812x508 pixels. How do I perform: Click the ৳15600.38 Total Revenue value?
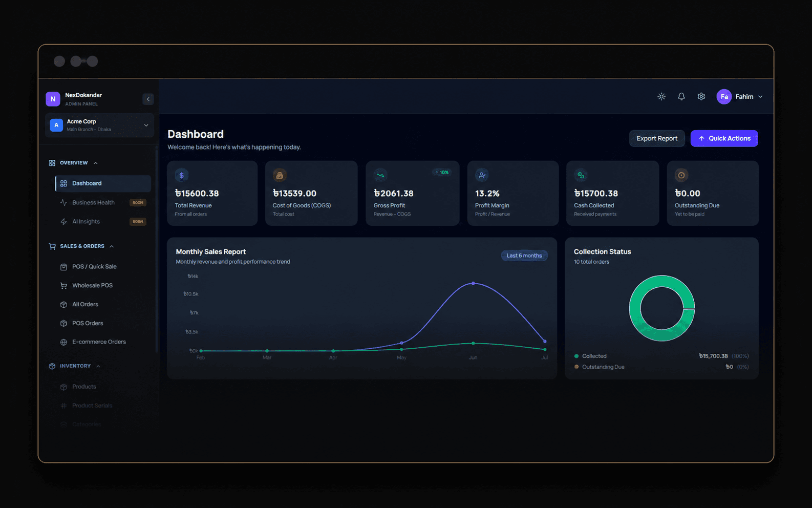point(197,194)
